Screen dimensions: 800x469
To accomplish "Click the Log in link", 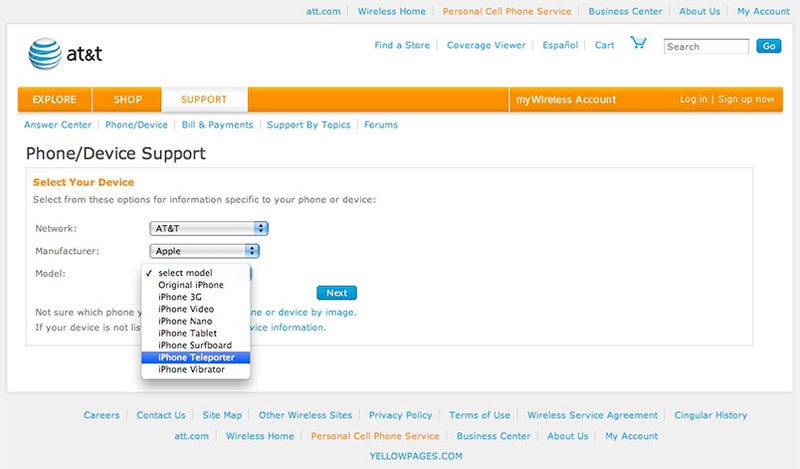I will tap(693, 99).
